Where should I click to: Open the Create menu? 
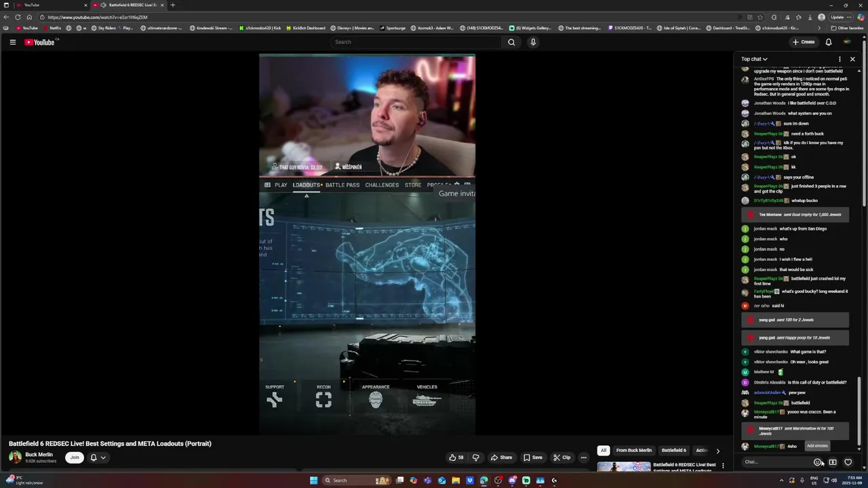tap(803, 42)
